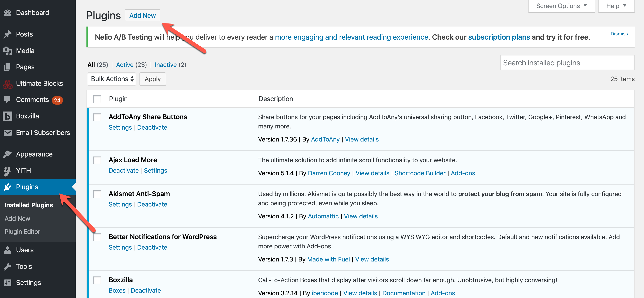Click the Appearance paintbrush icon
Image resolution: width=644 pixels, height=298 pixels.
click(x=7, y=154)
